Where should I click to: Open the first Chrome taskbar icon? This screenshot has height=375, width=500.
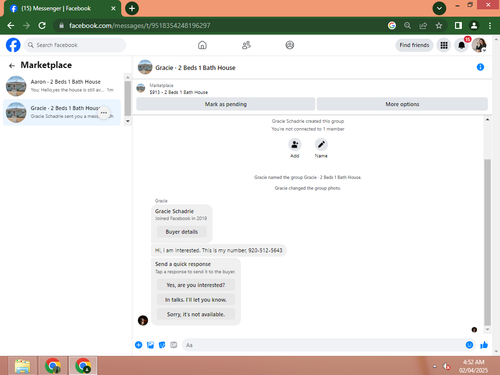coord(53,366)
